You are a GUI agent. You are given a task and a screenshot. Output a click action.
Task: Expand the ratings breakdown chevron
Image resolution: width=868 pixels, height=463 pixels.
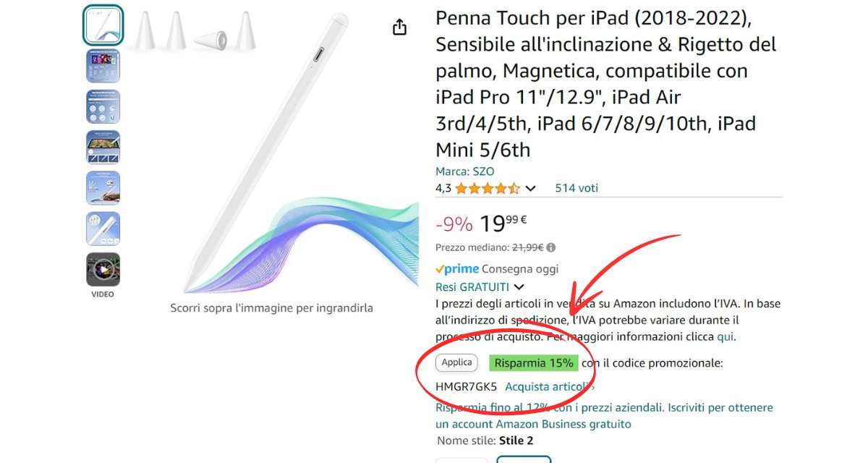(x=530, y=189)
